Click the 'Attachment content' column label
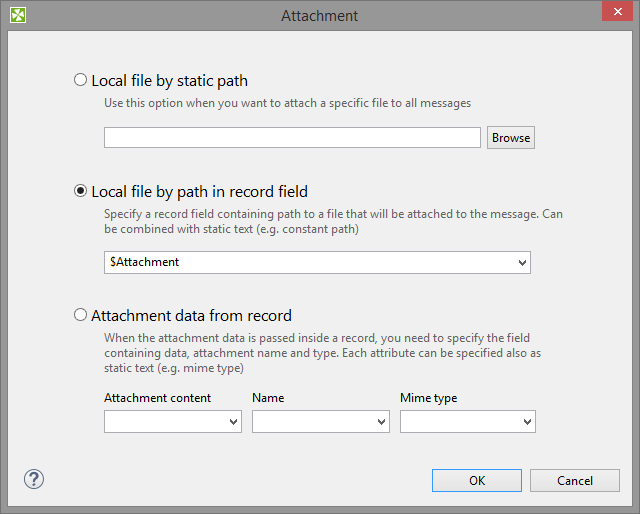The width and height of the screenshot is (640, 514). pyautogui.click(x=157, y=398)
